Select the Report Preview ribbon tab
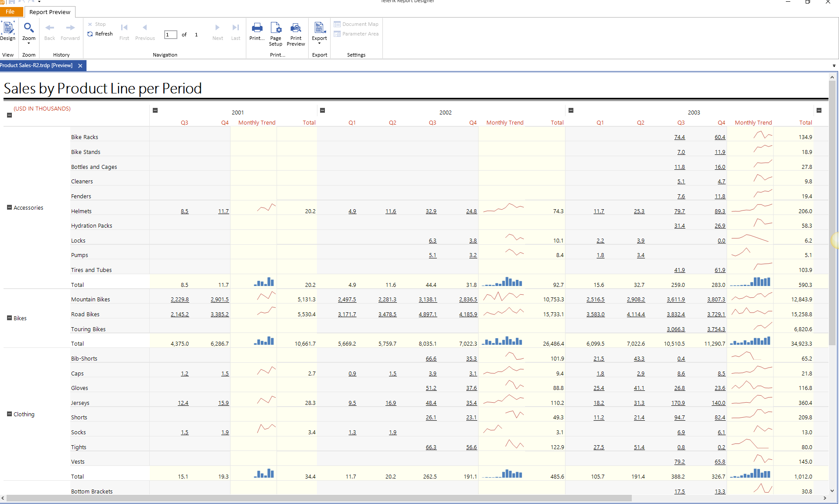Screen dimensions: 839x504 click(50, 12)
